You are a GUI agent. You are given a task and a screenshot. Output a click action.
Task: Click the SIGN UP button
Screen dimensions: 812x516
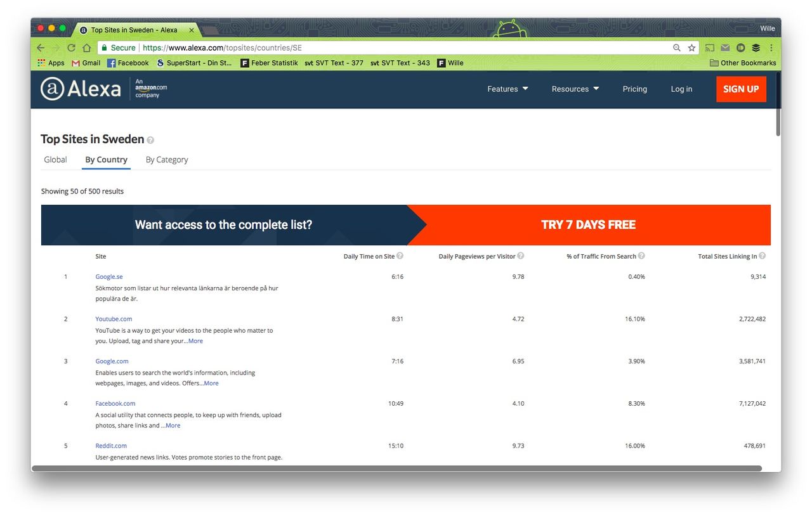pyautogui.click(x=741, y=89)
